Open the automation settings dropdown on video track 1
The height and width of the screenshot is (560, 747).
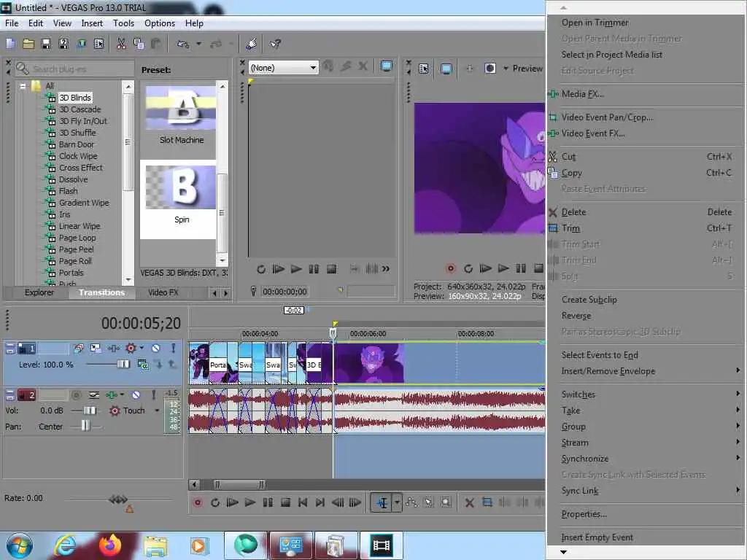click(141, 349)
